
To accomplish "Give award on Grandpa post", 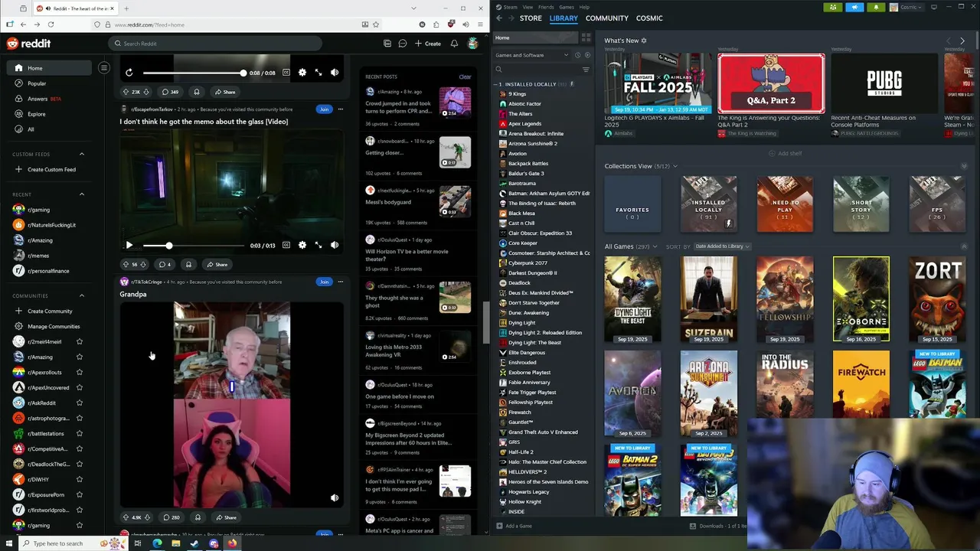I will [198, 517].
